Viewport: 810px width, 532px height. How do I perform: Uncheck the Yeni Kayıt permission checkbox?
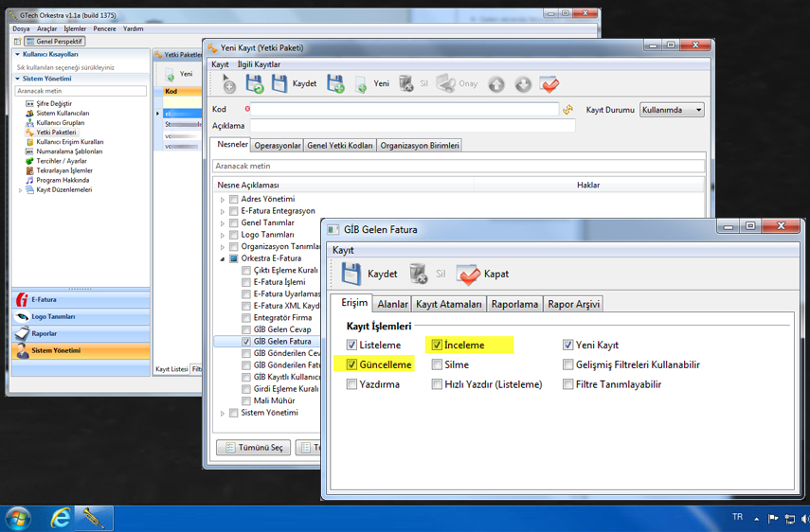click(568, 346)
